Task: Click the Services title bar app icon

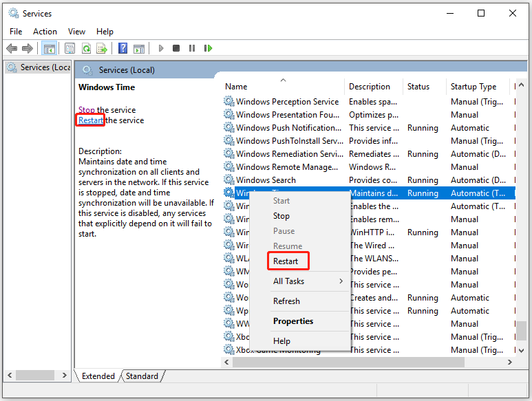Action: [x=14, y=14]
